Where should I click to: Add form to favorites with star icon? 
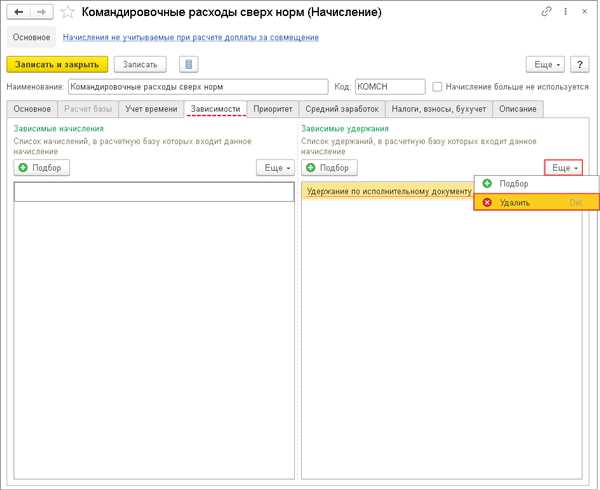click(67, 12)
